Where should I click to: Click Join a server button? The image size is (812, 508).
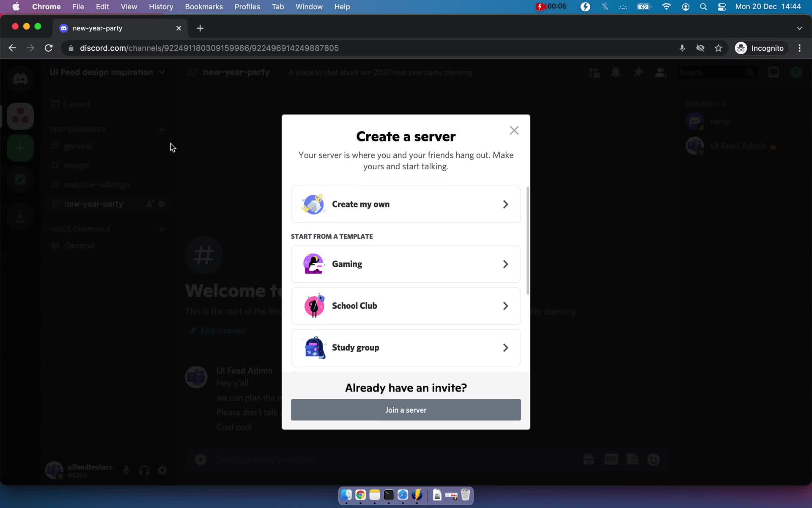click(406, 410)
